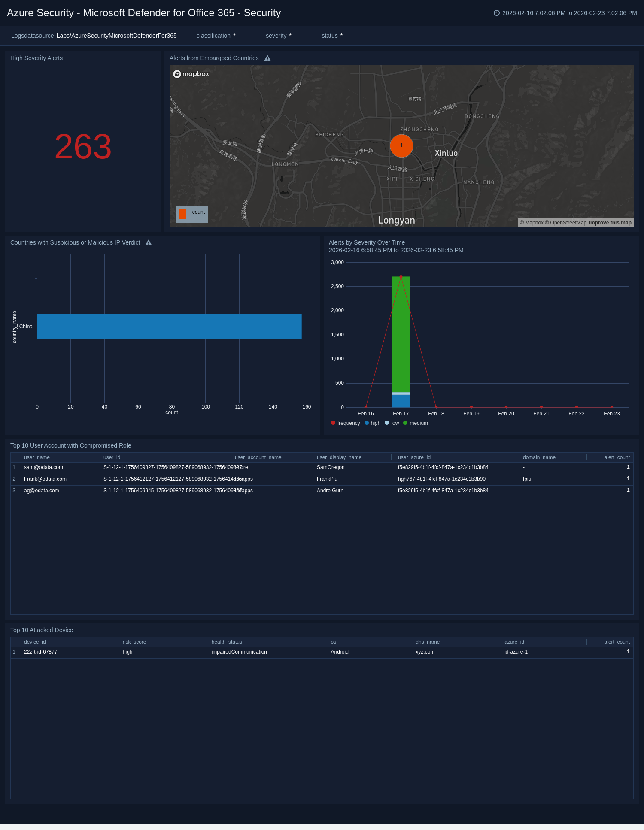
Task: Toggle the frequency series in chart legend
Action: tap(346, 423)
